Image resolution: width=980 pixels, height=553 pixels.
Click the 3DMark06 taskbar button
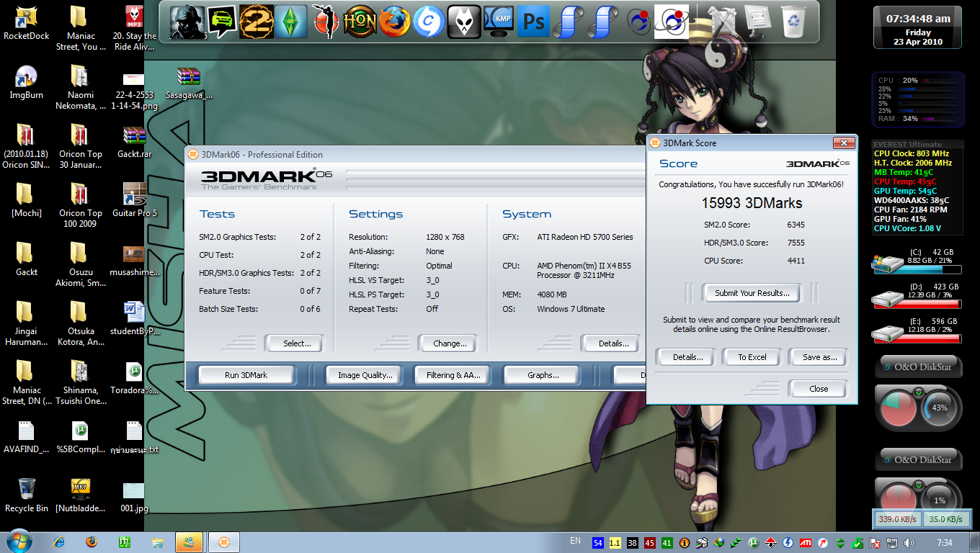click(223, 542)
